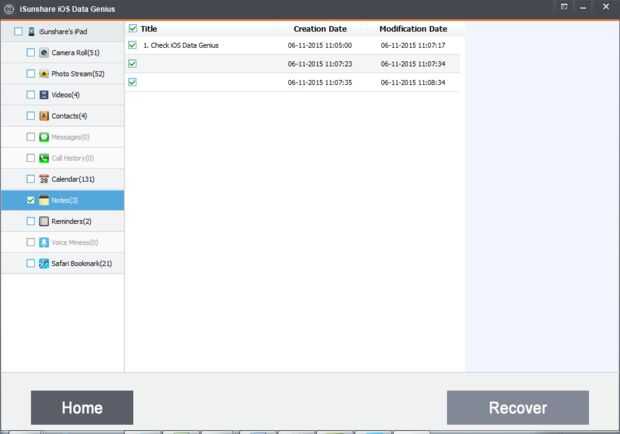Tick the Voice Memos checkbox
Screen dimensions: 620x434
click(30, 242)
